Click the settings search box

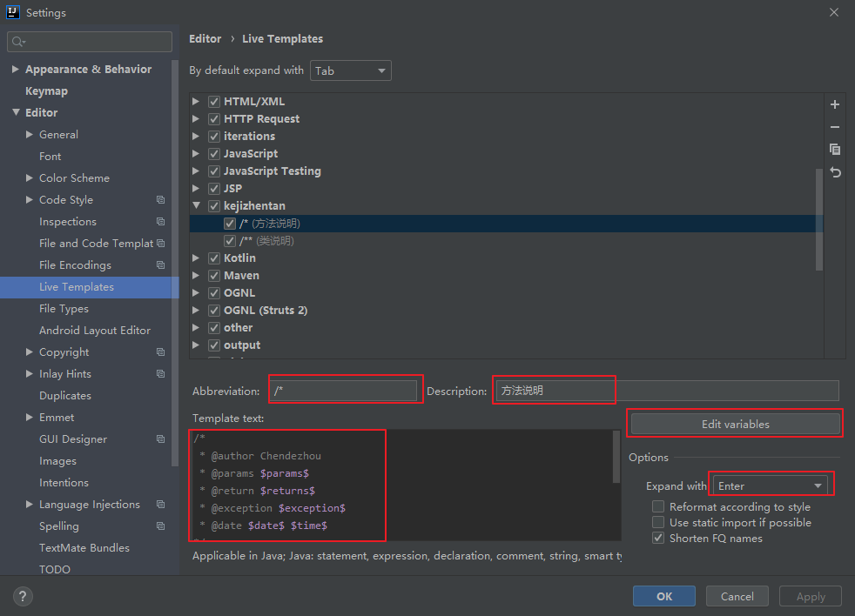click(90, 42)
